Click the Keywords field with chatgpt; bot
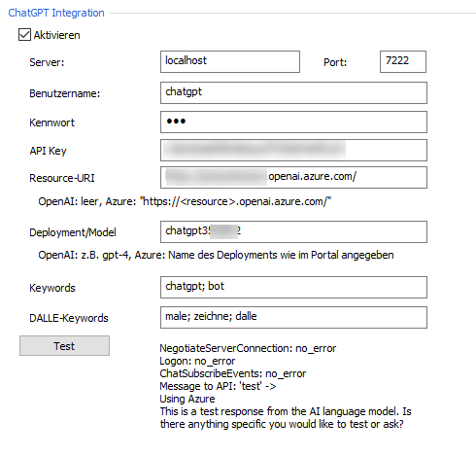Image resolution: width=476 pixels, height=456 pixels. [x=293, y=287]
